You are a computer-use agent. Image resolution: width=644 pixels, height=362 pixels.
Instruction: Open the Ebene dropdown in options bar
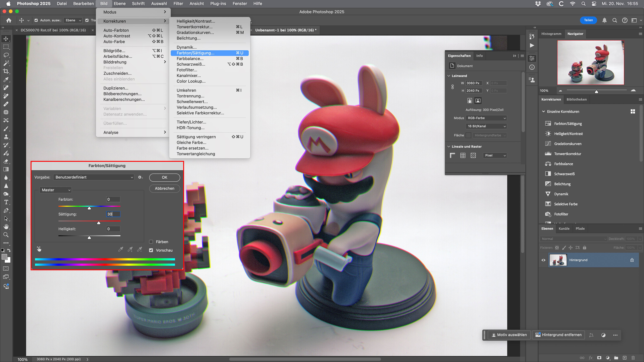pos(73,20)
